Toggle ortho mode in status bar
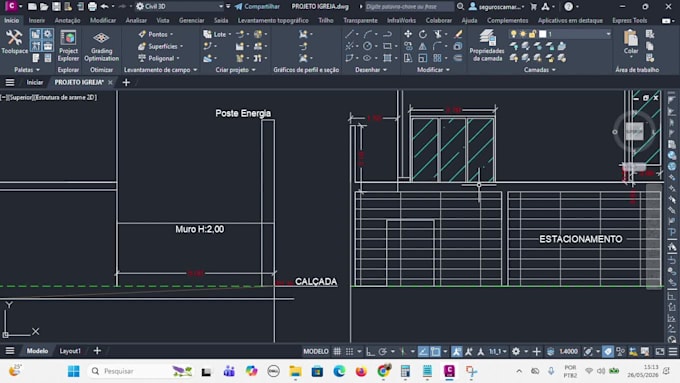Screen dimensions: 680x383 370,351
